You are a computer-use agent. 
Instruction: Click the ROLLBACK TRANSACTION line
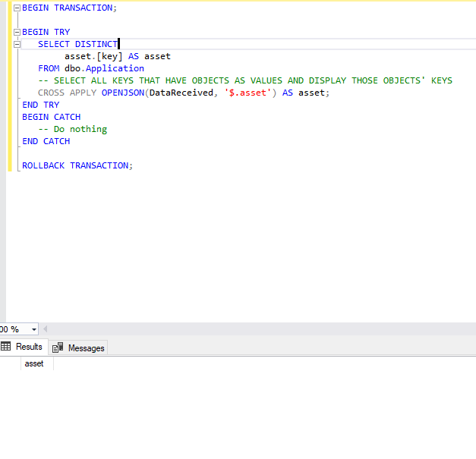(x=77, y=165)
